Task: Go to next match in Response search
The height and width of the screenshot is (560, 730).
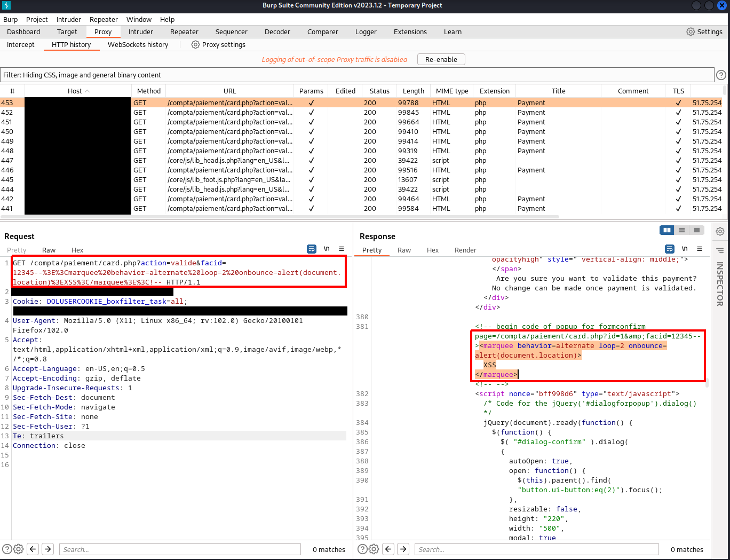Action: (403, 549)
